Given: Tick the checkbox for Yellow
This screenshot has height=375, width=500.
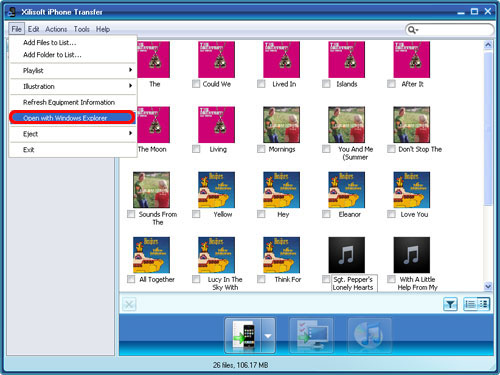Looking at the screenshot, I should click(x=196, y=214).
